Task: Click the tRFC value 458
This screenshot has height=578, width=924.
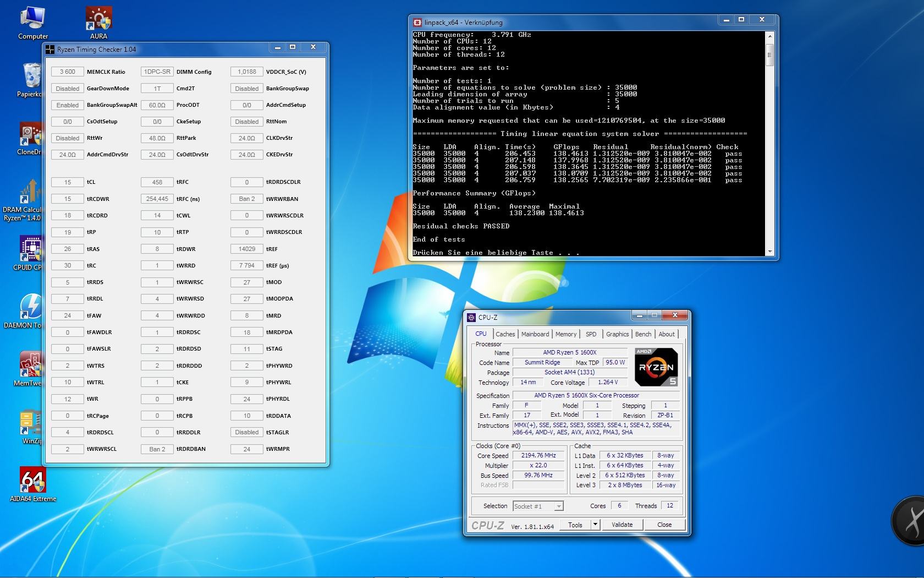Action: [157, 182]
